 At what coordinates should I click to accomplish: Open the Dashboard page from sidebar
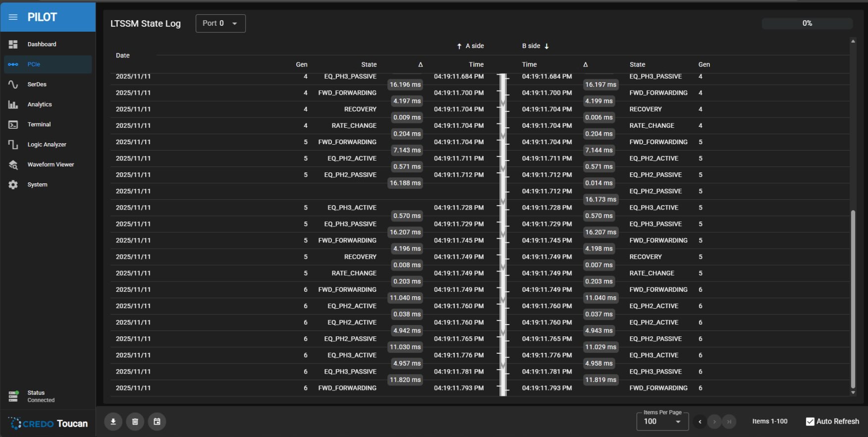pyautogui.click(x=42, y=45)
